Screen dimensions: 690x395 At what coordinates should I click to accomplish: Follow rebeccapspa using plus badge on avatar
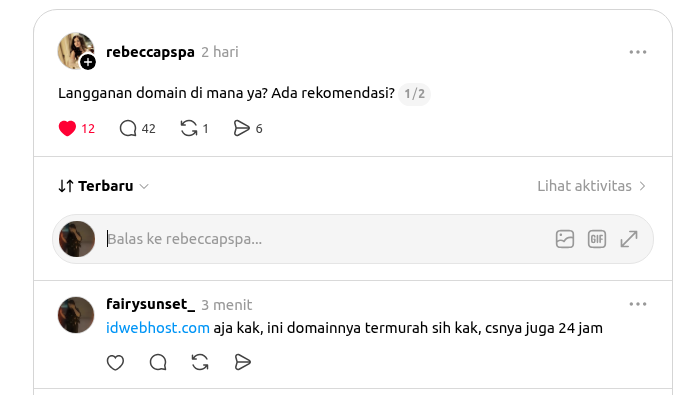(x=88, y=62)
